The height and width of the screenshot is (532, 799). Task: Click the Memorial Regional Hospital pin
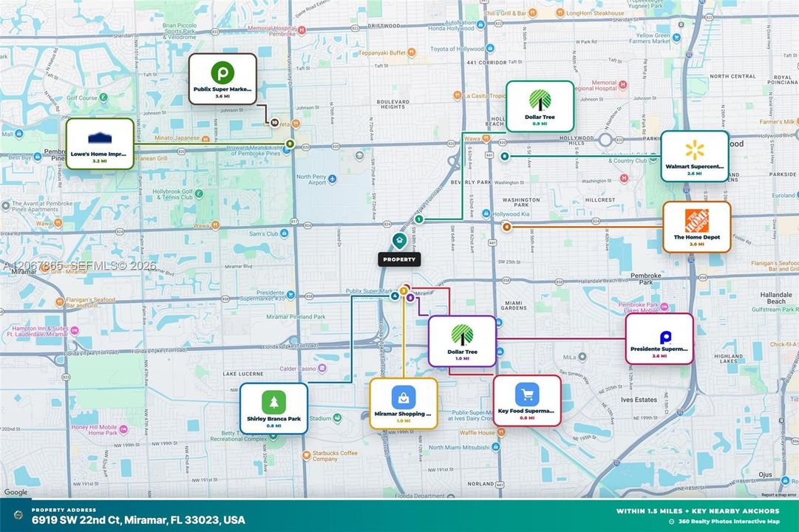pos(622,84)
